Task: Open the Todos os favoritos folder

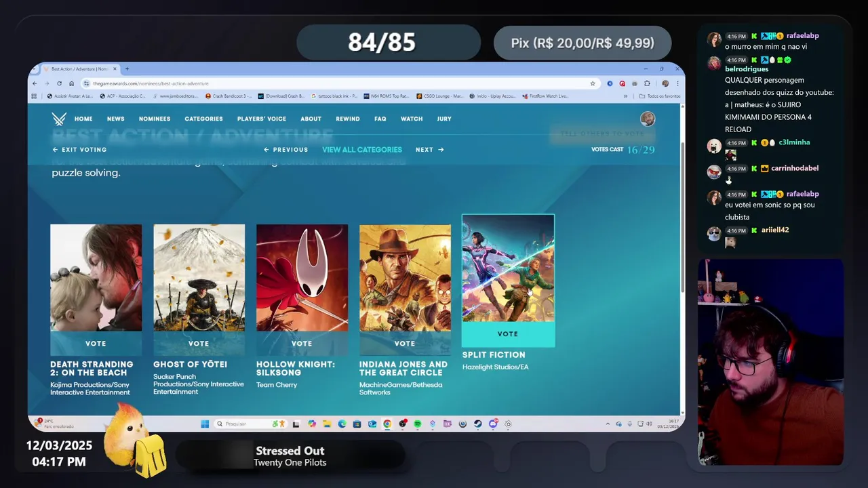Action: click(x=660, y=96)
